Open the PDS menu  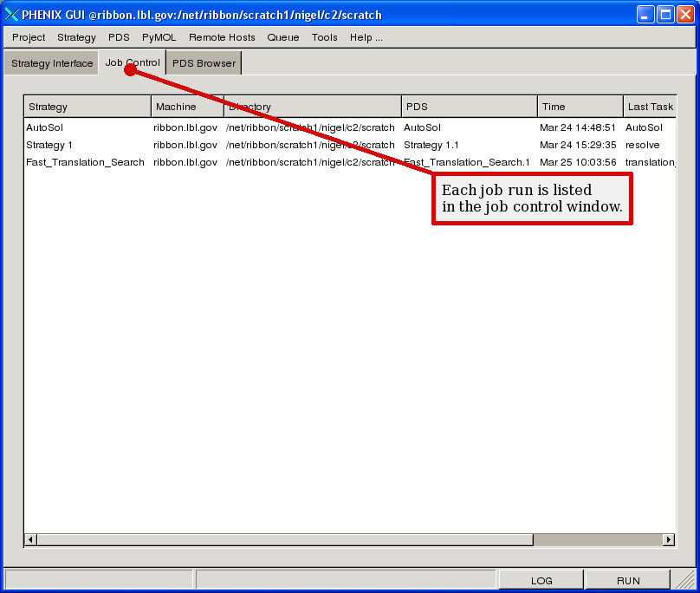119,37
